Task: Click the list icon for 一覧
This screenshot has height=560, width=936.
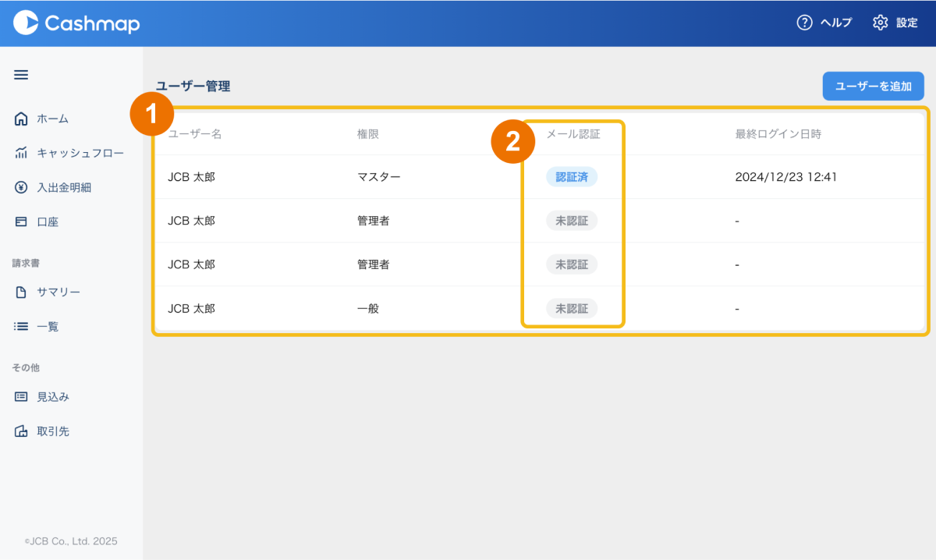Action: click(21, 326)
